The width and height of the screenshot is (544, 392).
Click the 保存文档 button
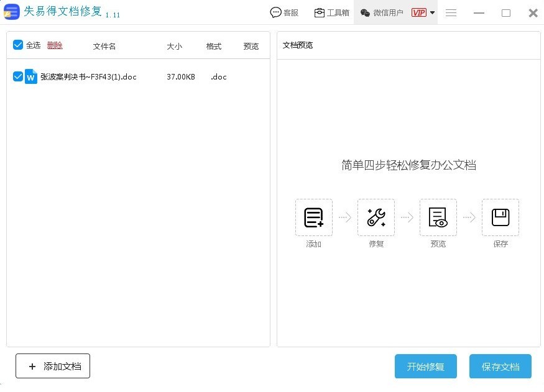coord(500,367)
